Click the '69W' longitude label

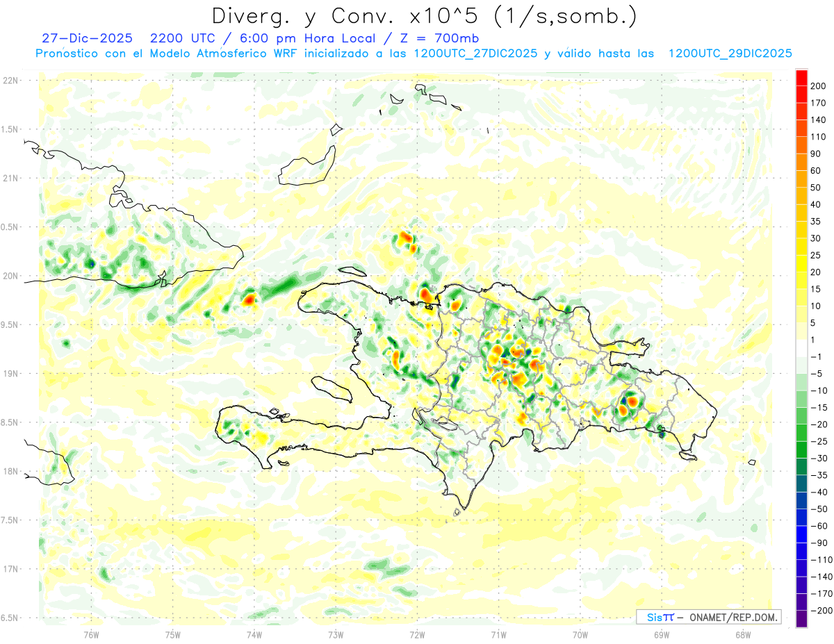[661, 635]
